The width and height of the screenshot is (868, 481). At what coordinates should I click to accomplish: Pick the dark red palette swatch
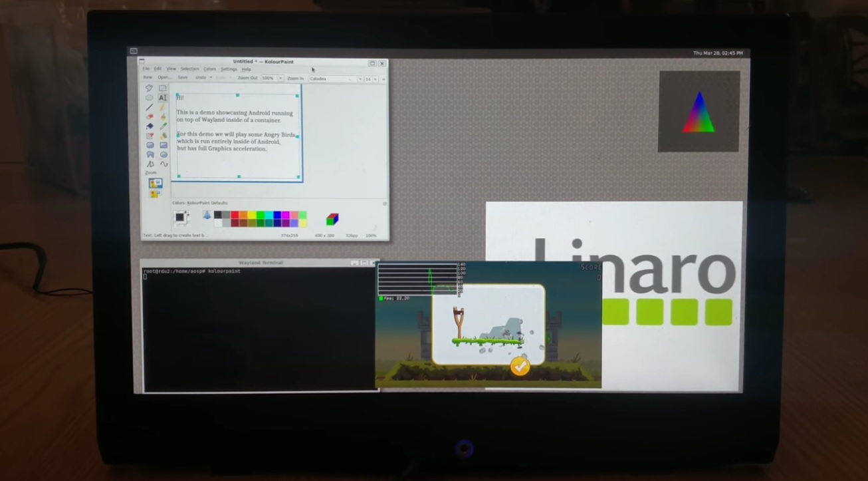[235, 223]
